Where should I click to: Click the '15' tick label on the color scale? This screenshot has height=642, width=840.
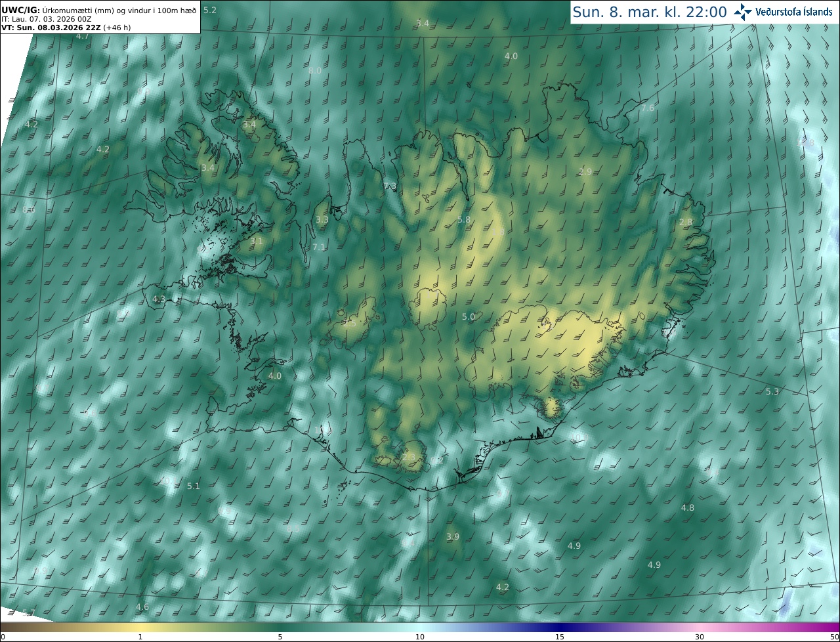tap(560, 637)
